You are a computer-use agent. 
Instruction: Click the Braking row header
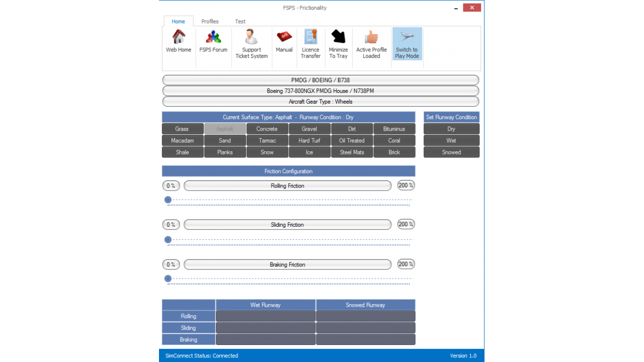pyautogui.click(x=189, y=339)
